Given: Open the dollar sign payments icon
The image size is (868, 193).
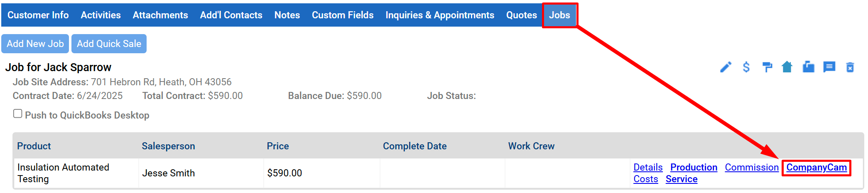Looking at the screenshot, I should click(x=746, y=67).
